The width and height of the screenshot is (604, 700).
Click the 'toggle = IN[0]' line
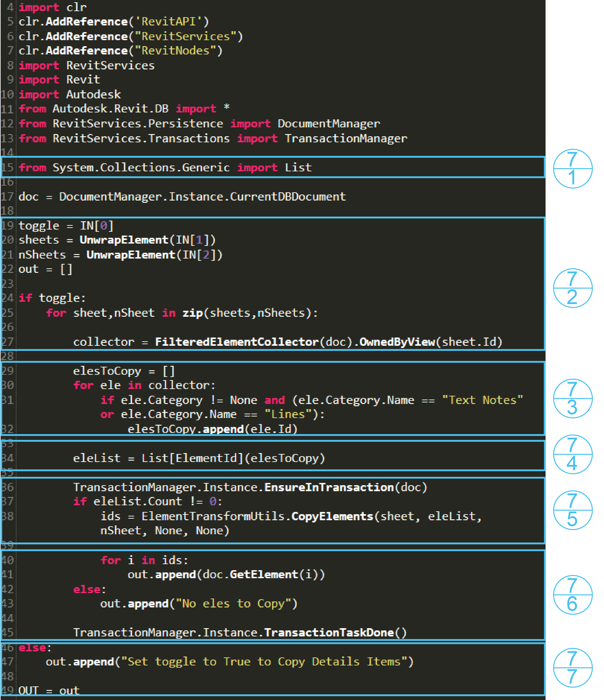[66, 226]
